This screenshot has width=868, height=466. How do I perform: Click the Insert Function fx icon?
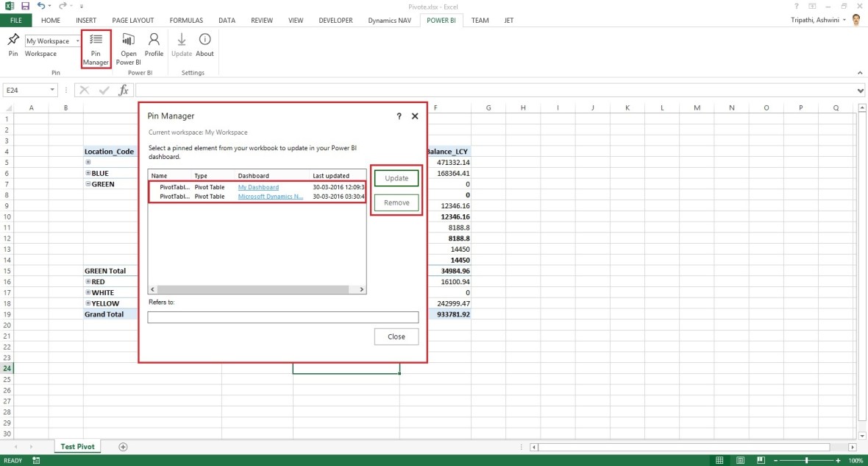(124, 89)
